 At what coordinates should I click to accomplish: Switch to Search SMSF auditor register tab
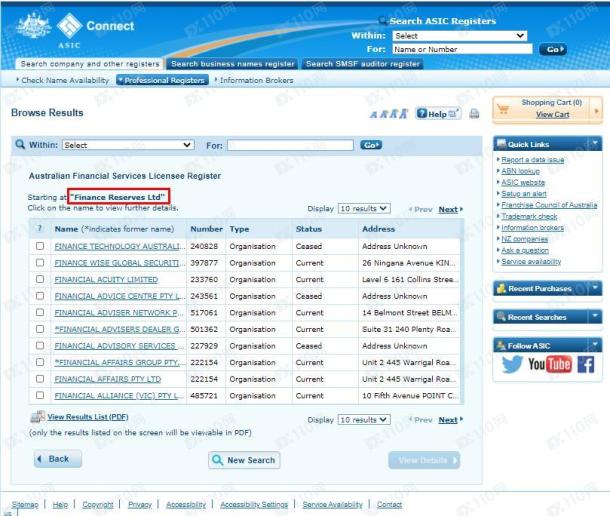point(363,64)
